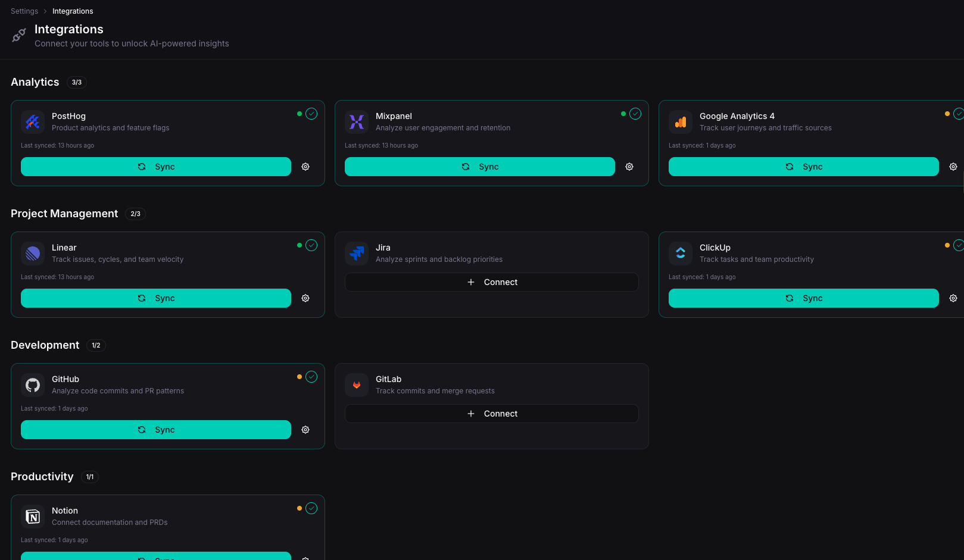The height and width of the screenshot is (560, 964).
Task: Click the Jira logo icon
Action: tap(357, 254)
